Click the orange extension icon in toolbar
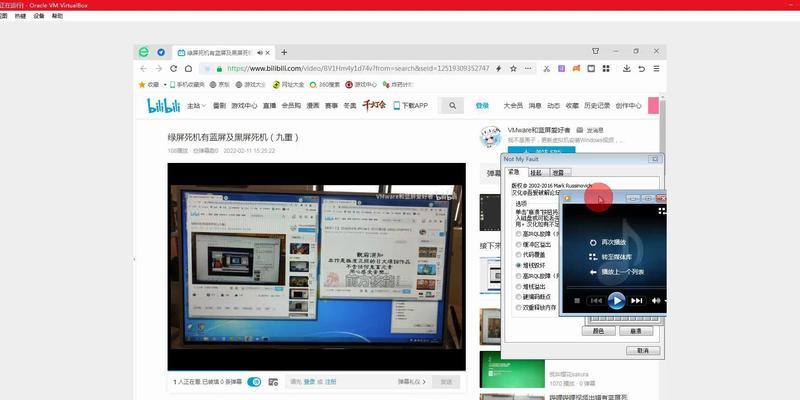 coord(576,68)
